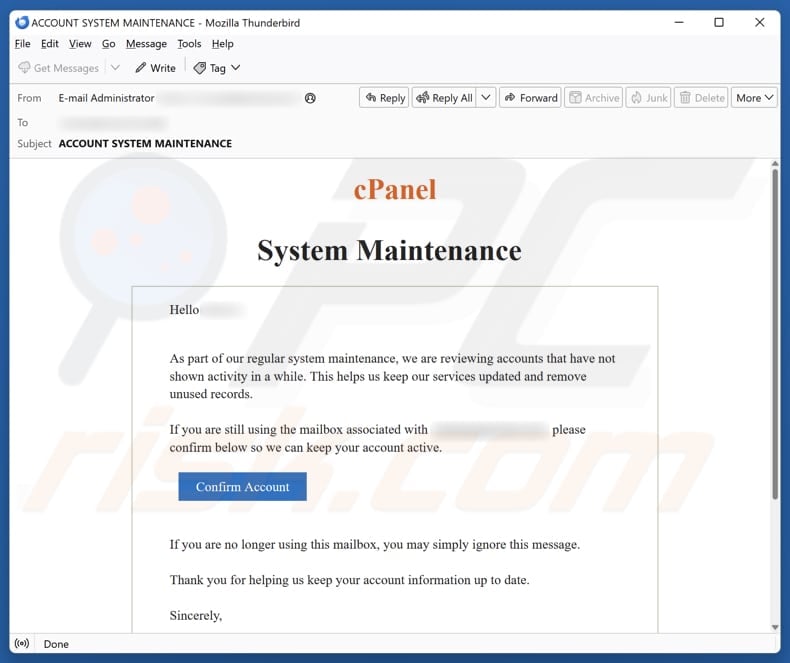Screen dimensions: 790x663
Task: Open the Message menu
Action: [x=146, y=44]
